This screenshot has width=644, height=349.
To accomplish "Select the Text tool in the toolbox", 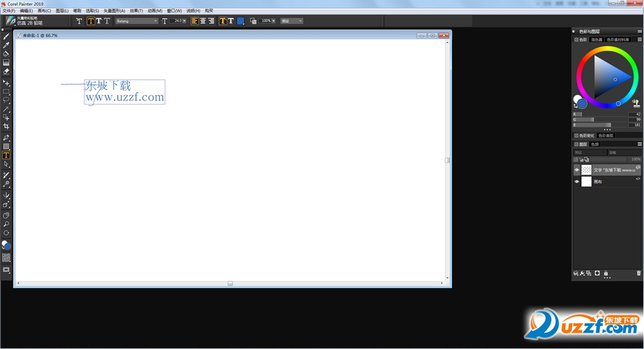I will tap(6, 155).
